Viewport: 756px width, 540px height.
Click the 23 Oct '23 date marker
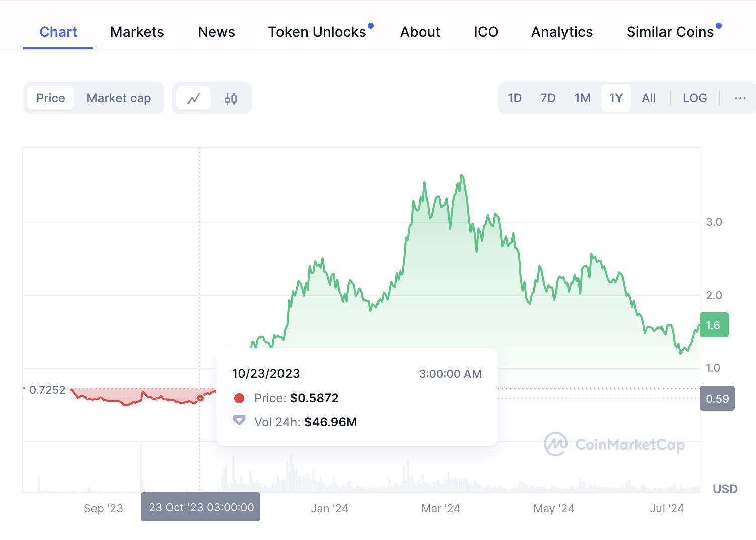(x=201, y=507)
